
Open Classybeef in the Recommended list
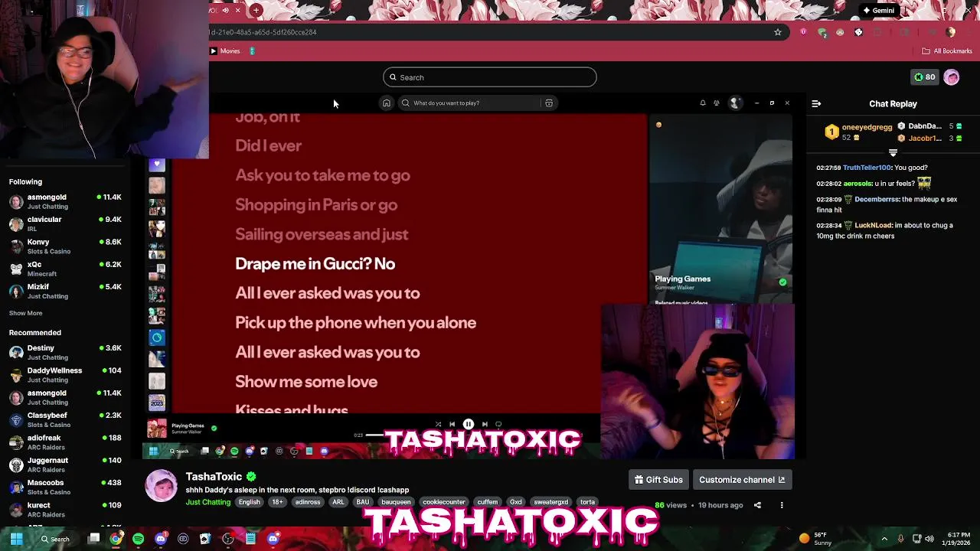pos(65,419)
